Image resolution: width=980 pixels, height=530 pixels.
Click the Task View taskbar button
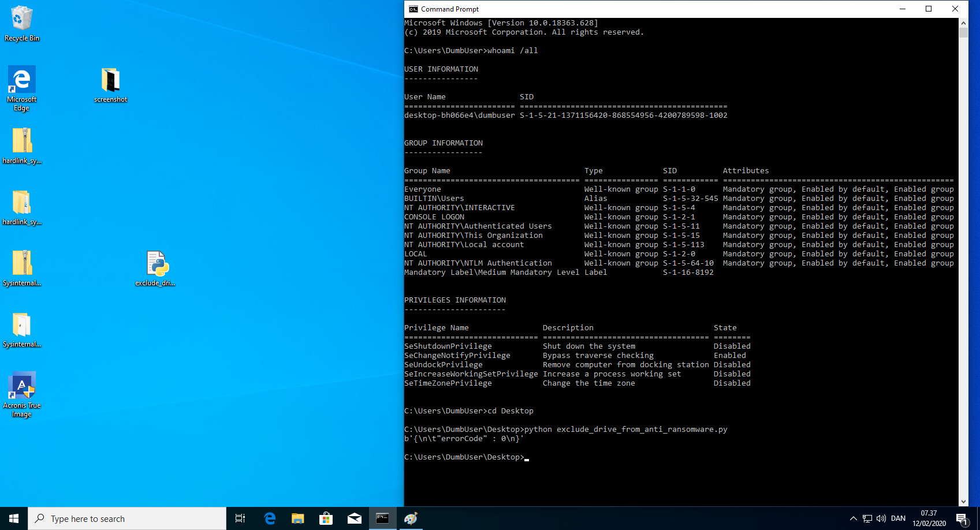[240, 518]
